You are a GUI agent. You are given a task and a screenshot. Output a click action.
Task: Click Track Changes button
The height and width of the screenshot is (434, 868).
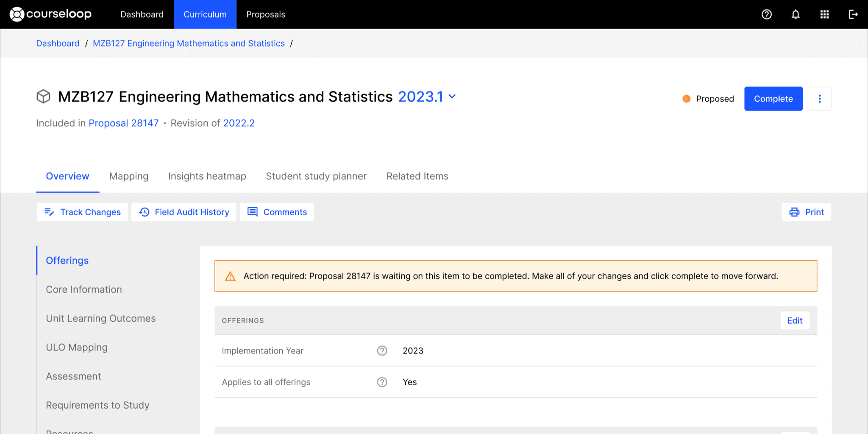(x=82, y=212)
